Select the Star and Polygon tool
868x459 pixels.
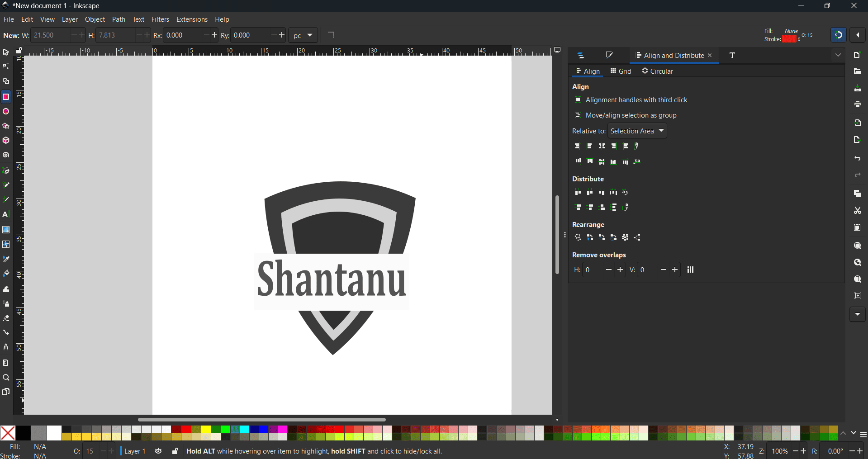coord(6,126)
